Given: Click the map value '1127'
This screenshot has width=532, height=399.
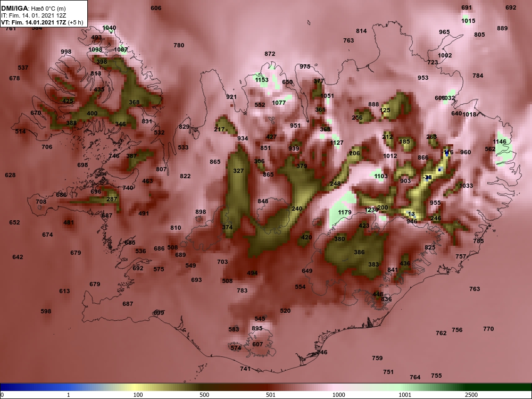Looking at the screenshot, I should [337, 143].
